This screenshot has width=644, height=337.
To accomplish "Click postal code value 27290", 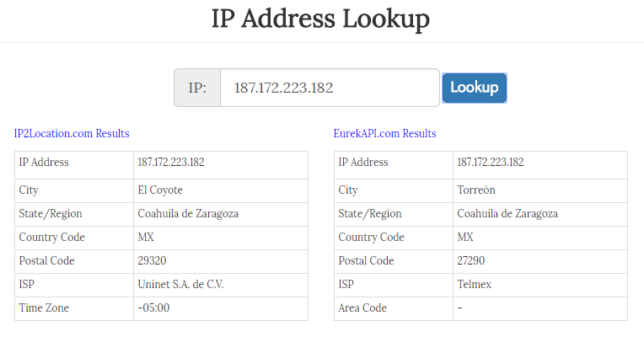I will pyautogui.click(x=471, y=260).
